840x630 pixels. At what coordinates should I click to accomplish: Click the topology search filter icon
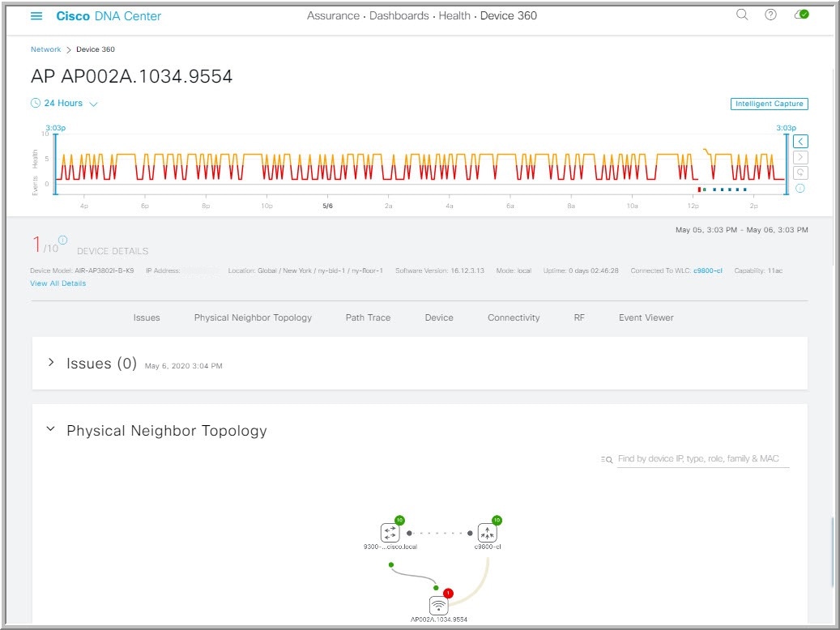pos(607,460)
